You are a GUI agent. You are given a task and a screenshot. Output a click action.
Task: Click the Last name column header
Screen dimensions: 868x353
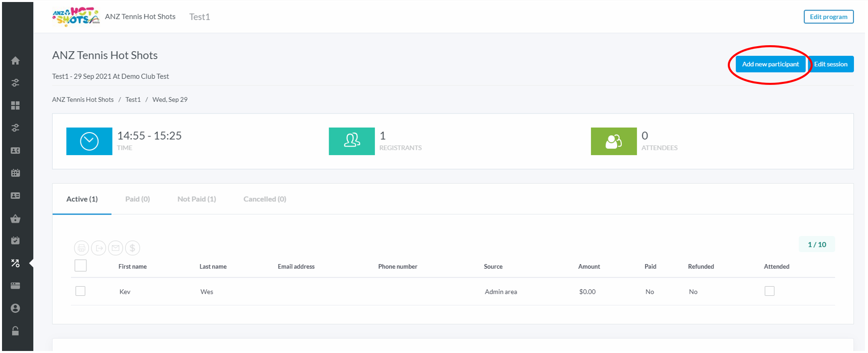coord(213,267)
